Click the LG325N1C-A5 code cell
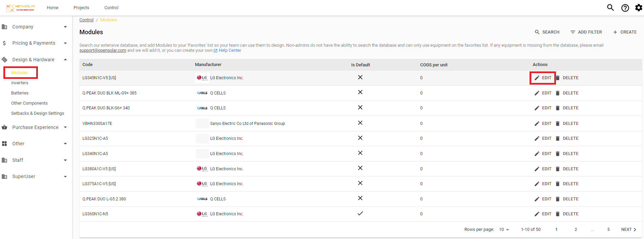 [x=95, y=138]
